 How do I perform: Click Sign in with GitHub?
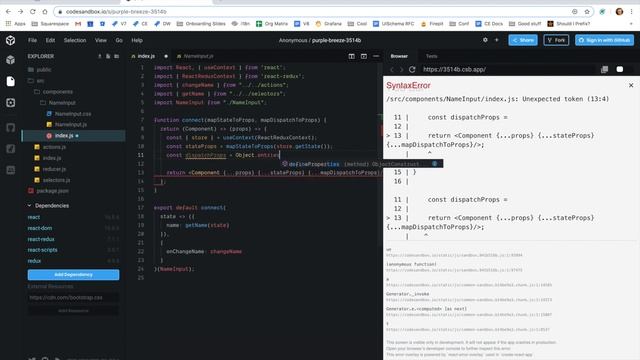[604, 40]
